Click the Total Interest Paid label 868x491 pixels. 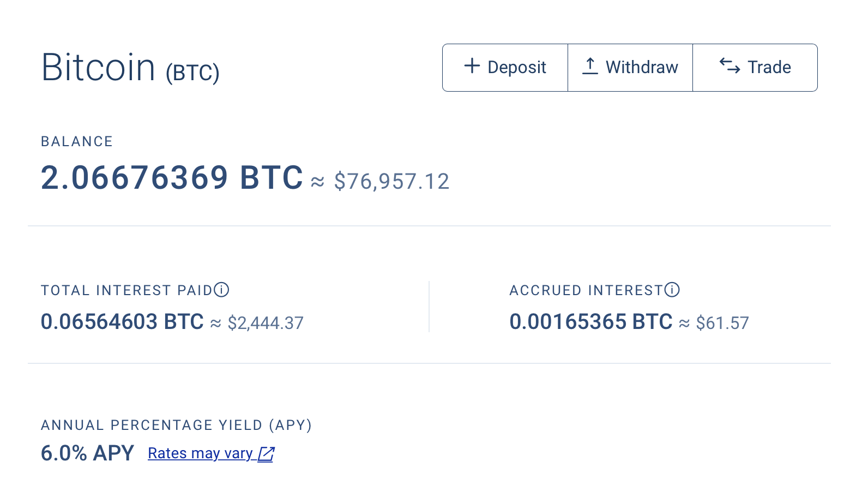tap(126, 290)
